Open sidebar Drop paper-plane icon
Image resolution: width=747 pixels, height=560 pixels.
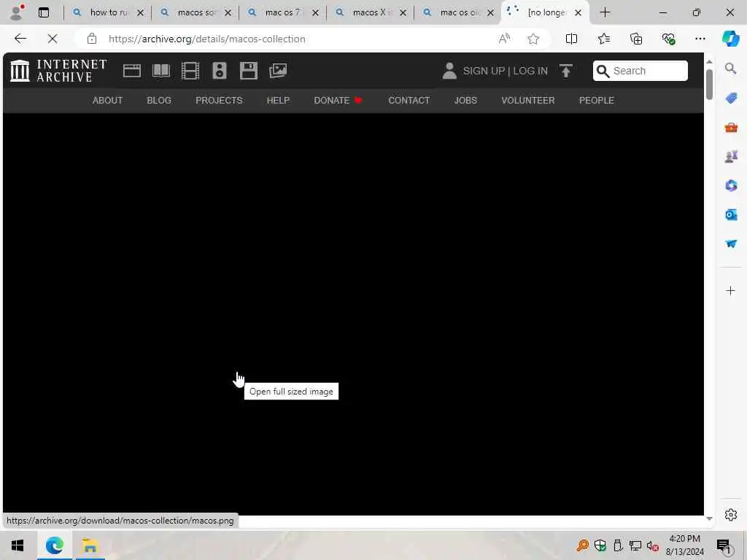[730, 244]
